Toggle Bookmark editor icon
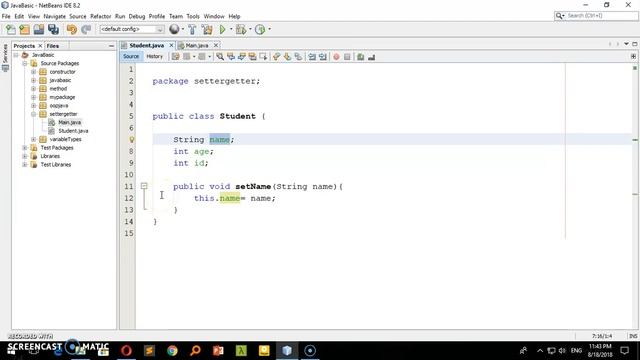Viewport: 640px width, 360px height. pos(298,57)
